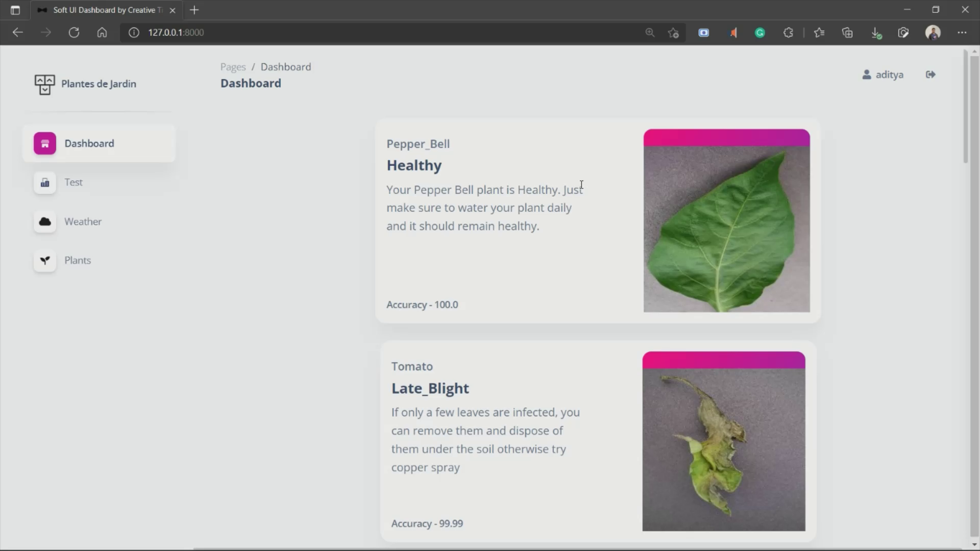The width and height of the screenshot is (980, 551).
Task: Click the zoom magnifier in address bar
Action: (650, 33)
